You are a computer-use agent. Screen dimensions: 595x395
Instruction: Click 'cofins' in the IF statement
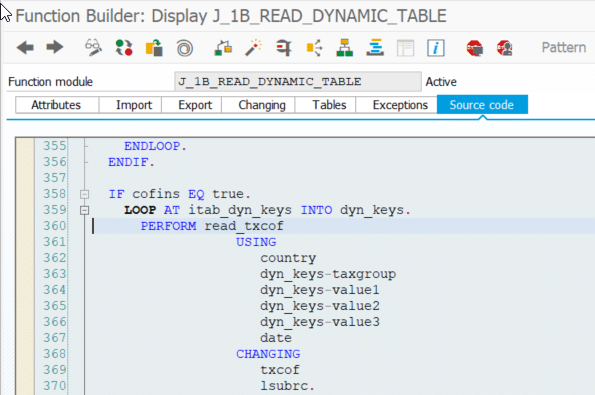point(156,194)
